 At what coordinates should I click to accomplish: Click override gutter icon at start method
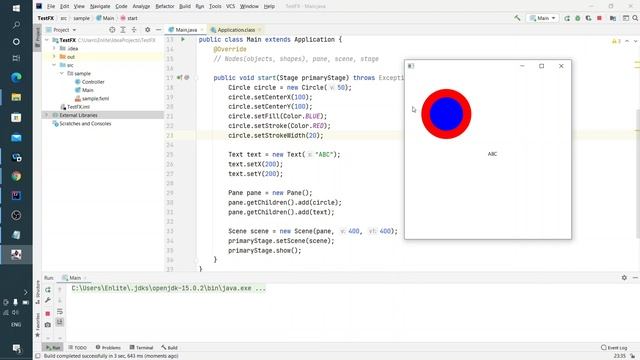point(180,78)
